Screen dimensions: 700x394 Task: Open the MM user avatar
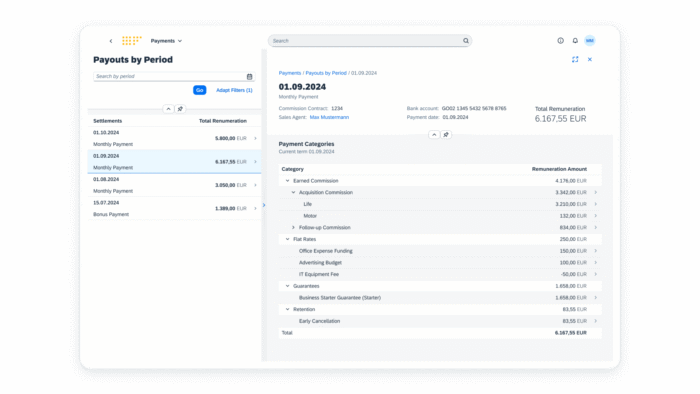590,41
